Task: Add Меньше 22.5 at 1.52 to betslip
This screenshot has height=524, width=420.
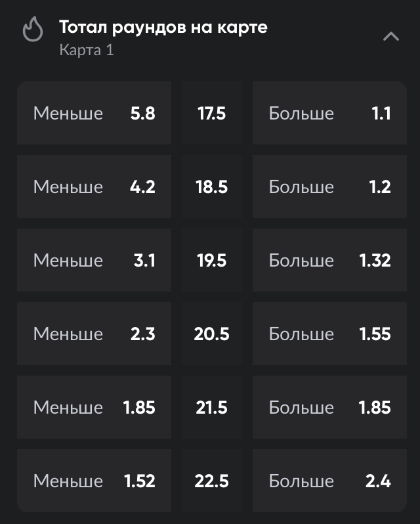Action: 94,481
